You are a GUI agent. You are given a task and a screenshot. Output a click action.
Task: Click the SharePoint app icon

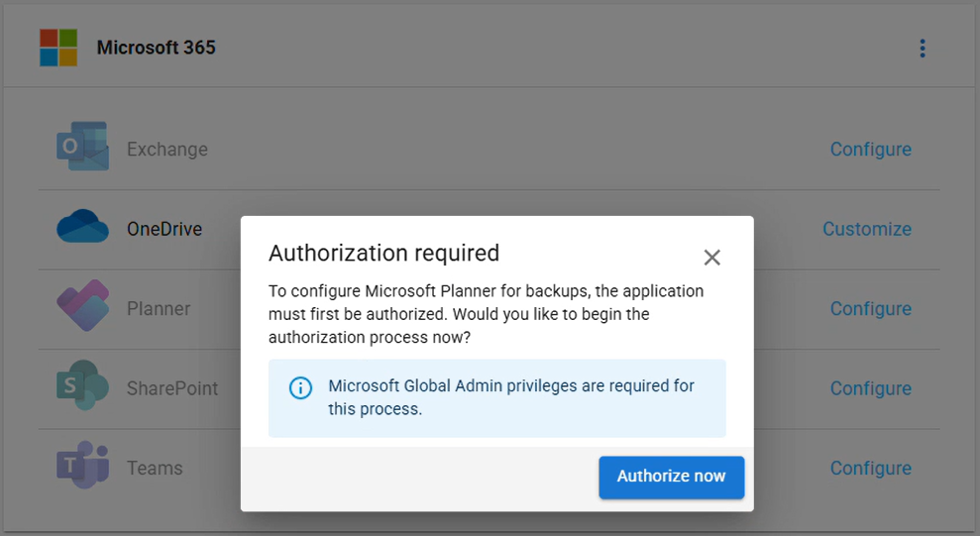82,387
